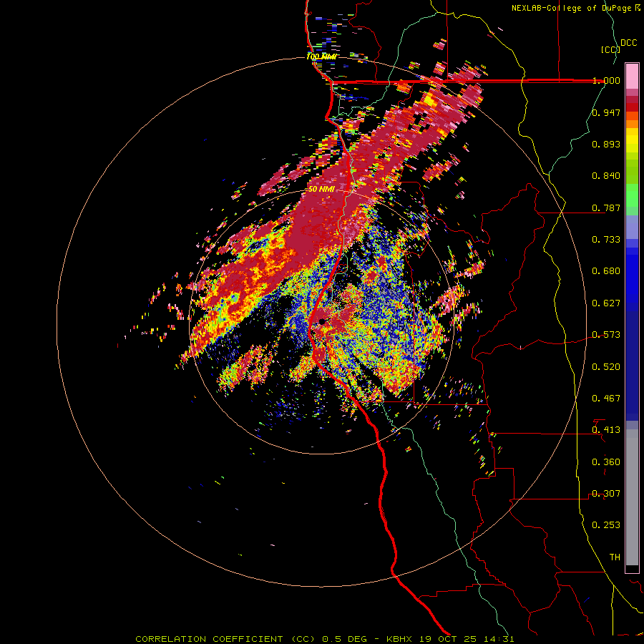Click the [CC] unit label above the color bar
Image resolution: width=644 pixels, height=644 pixels.
pos(610,49)
